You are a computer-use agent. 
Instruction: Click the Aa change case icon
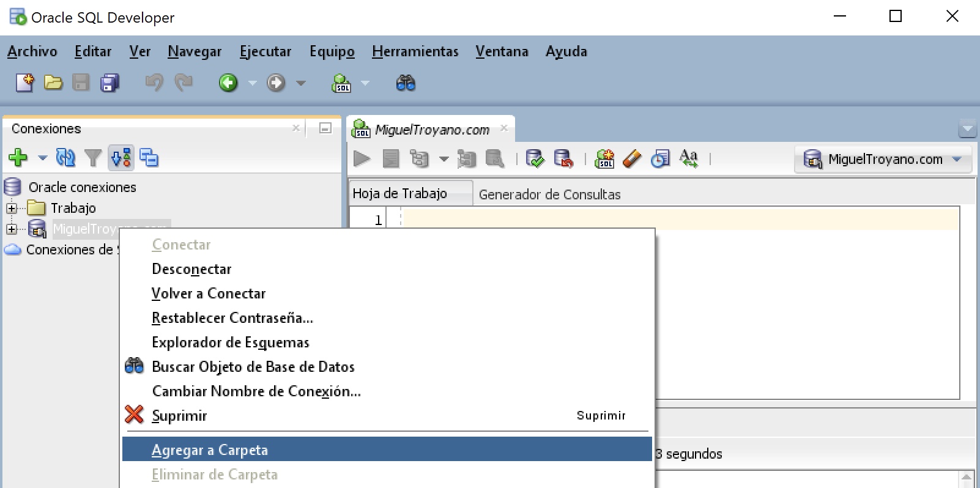[689, 158]
